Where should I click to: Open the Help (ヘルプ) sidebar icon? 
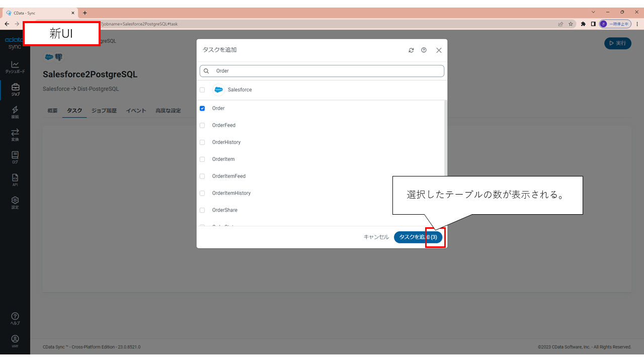coord(15,318)
